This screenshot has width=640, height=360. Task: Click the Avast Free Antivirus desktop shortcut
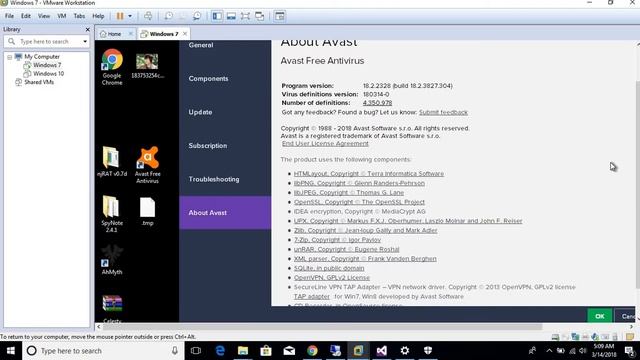click(148, 165)
